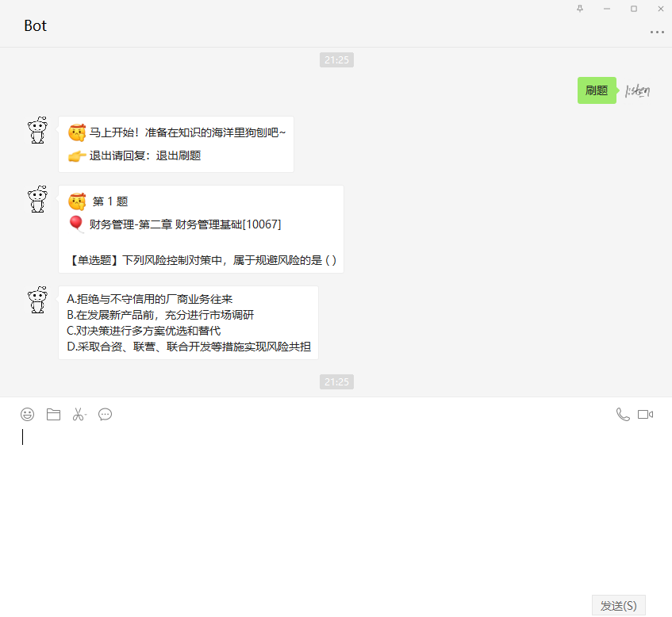Viewport: 672px width, 617px height.
Task: Click the send file folder icon
Action: [x=52, y=414]
